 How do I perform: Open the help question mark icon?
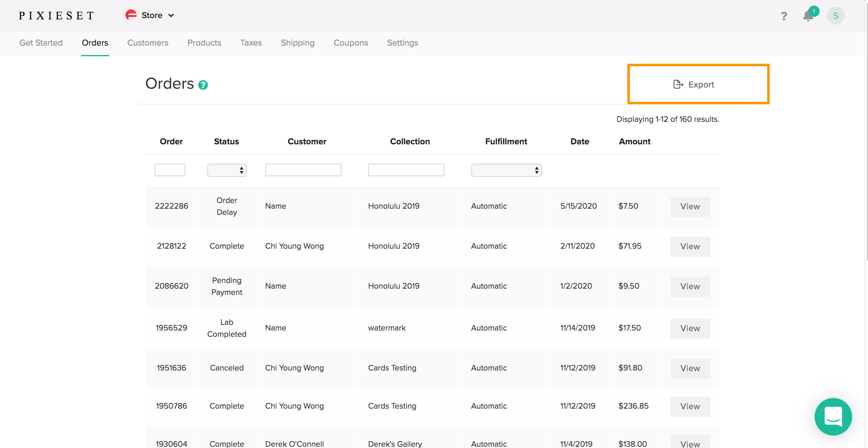[784, 16]
